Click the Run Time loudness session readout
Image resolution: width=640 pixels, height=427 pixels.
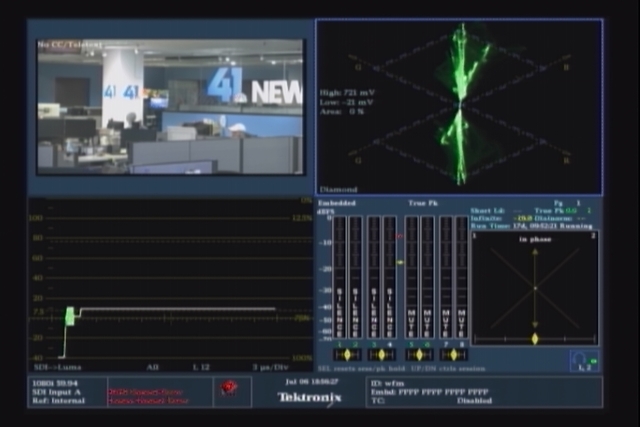tap(531, 226)
